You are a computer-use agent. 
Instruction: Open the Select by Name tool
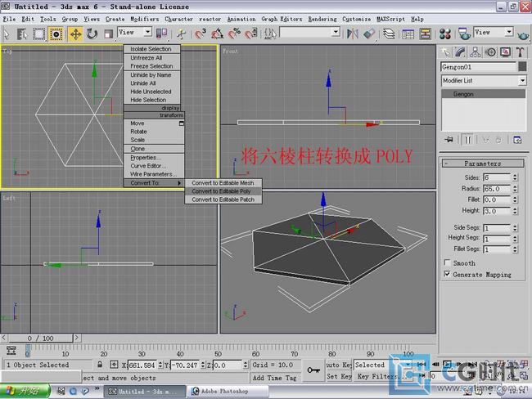22,34
